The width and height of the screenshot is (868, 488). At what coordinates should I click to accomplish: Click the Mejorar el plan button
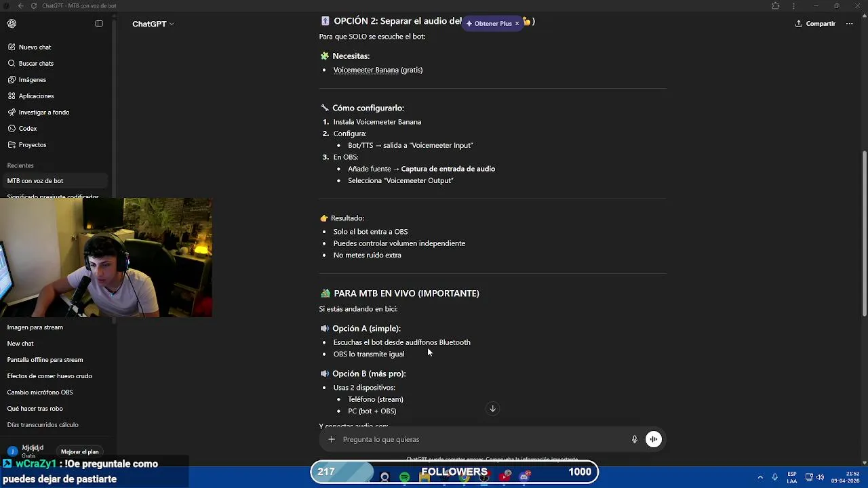[x=79, y=452]
